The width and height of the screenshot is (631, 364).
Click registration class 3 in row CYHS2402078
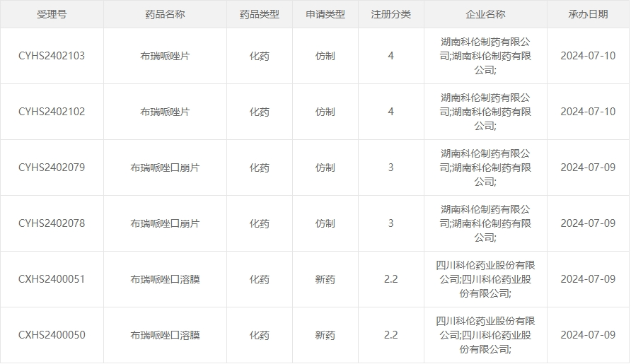coord(390,223)
